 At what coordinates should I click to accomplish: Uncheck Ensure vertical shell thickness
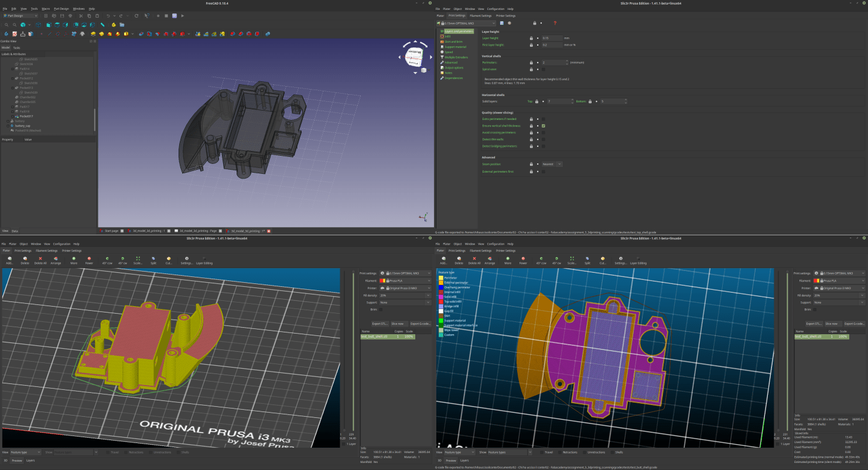pyautogui.click(x=543, y=126)
